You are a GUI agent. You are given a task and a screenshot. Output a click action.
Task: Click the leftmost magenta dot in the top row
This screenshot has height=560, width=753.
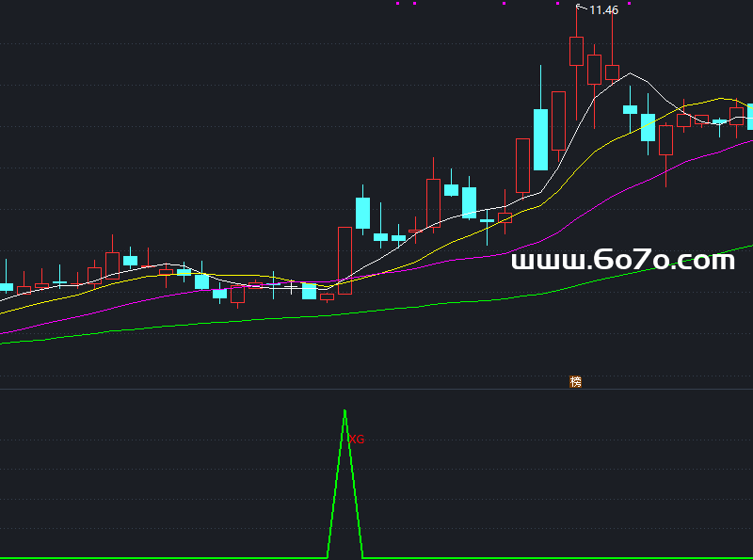pos(398,4)
